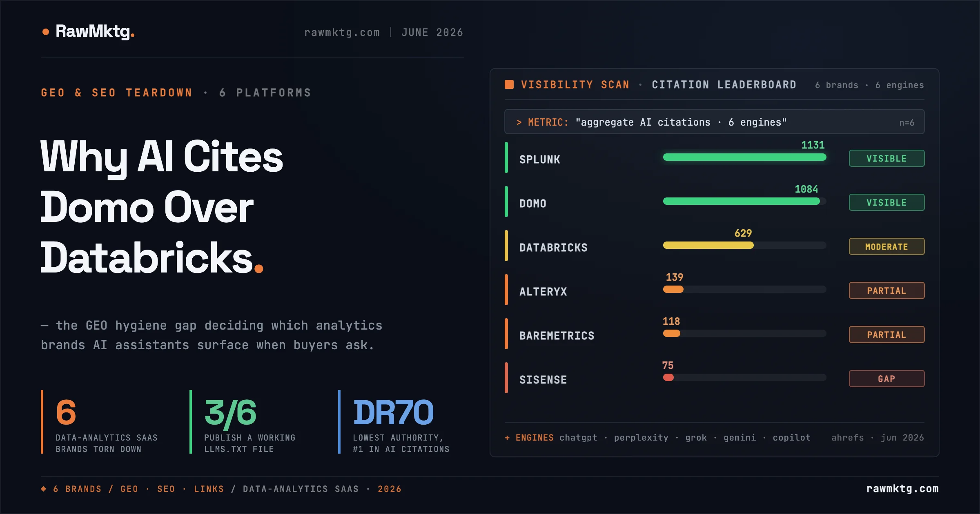Click the PARTIAL badge for Alteryx
This screenshot has width=980, height=514.
[x=886, y=290]
